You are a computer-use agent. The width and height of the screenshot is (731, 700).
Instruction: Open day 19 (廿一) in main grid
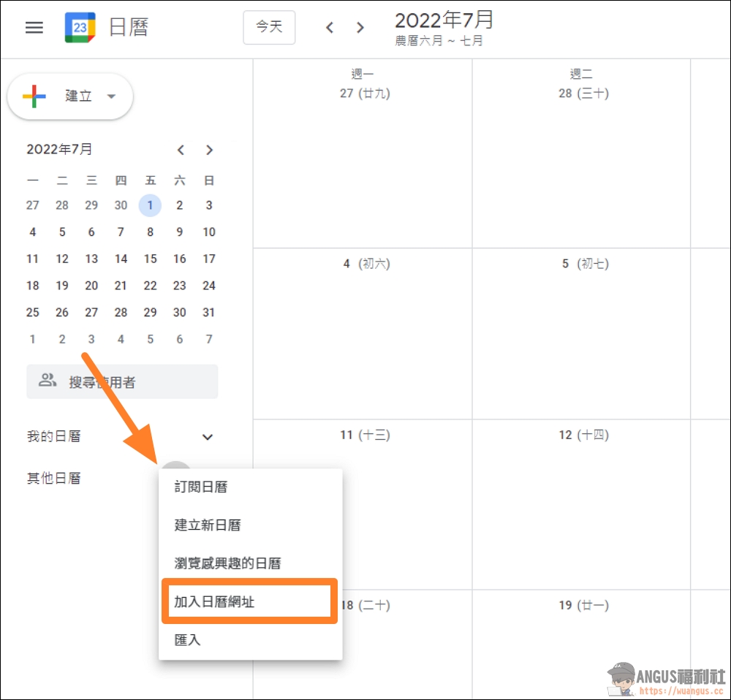(x=583, y=605)
